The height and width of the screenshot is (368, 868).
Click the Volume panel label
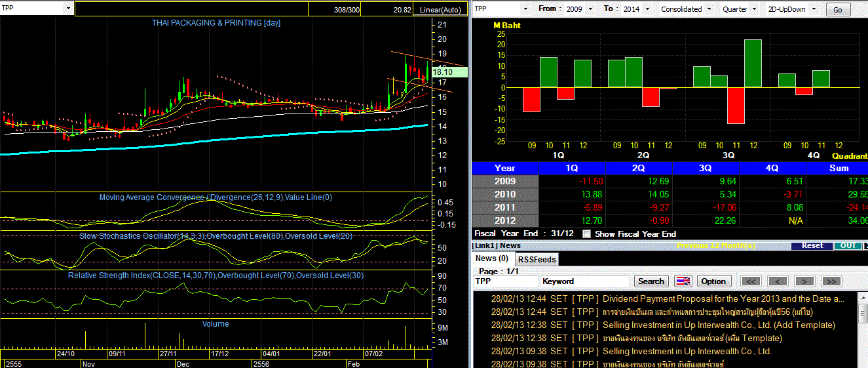pyautogui.click(x=216, y=324)
